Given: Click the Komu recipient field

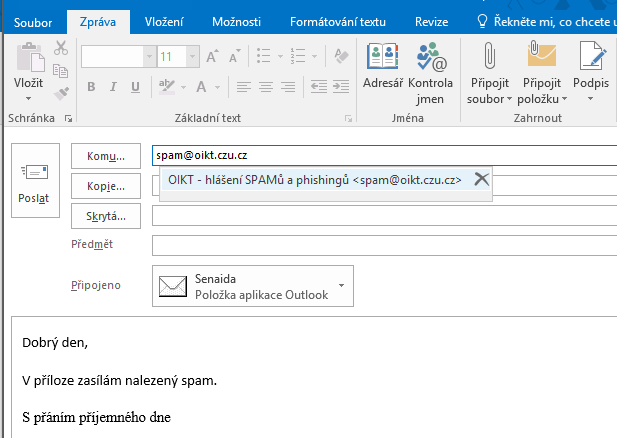Looking at the screenshot, I should point(384,155).
